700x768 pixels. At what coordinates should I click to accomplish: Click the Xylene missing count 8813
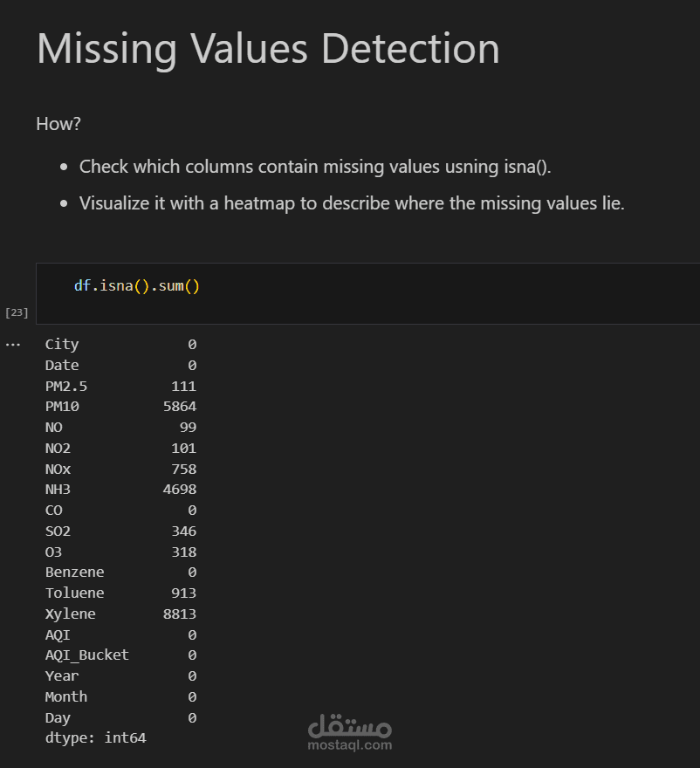[x=179, y=614]
